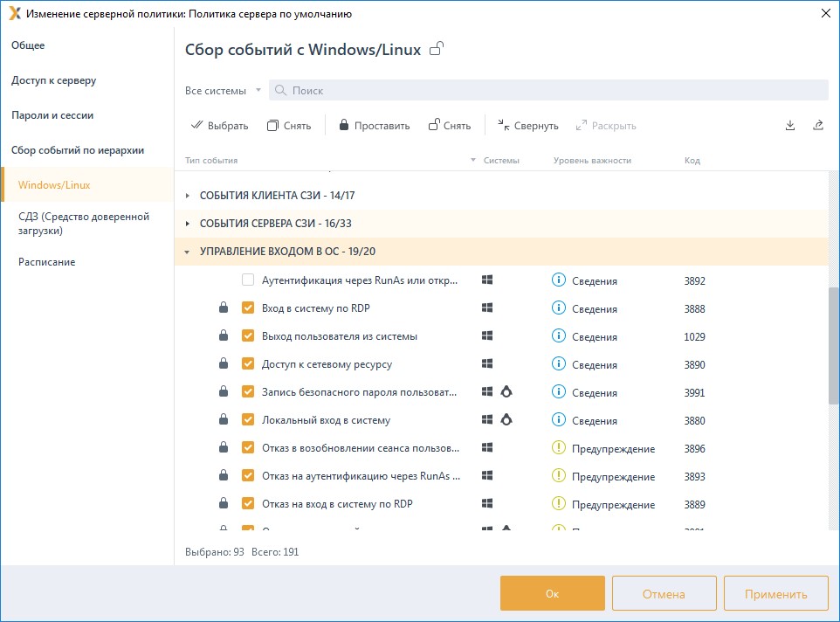Click the download import icon in the toolbar
Image resolution: width=840 pixels, height=622 pixels.
790,125
